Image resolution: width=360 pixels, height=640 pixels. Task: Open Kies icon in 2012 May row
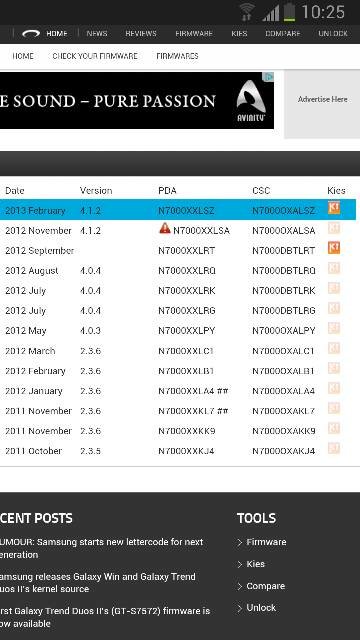(x=334, y=328)
